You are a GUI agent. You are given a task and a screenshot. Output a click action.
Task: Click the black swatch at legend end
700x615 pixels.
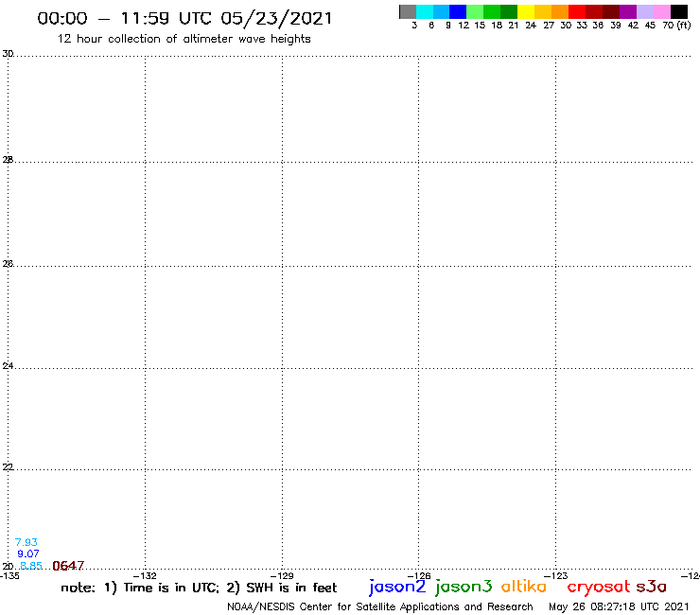[x=679, y=11]
